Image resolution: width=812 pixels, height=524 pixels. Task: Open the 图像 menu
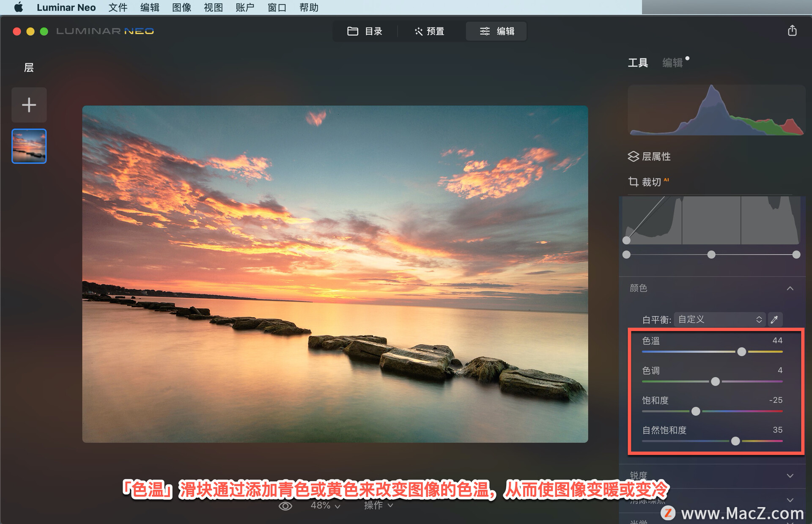coord(181,7)
